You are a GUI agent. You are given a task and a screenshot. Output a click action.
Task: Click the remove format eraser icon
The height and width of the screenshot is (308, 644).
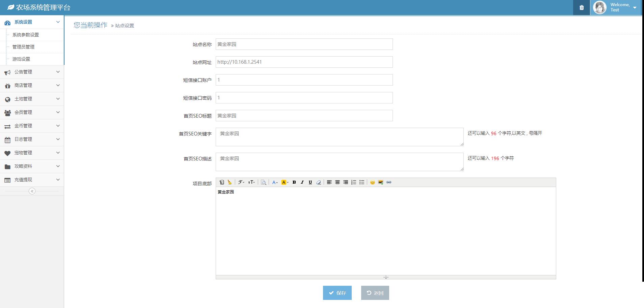319,182
